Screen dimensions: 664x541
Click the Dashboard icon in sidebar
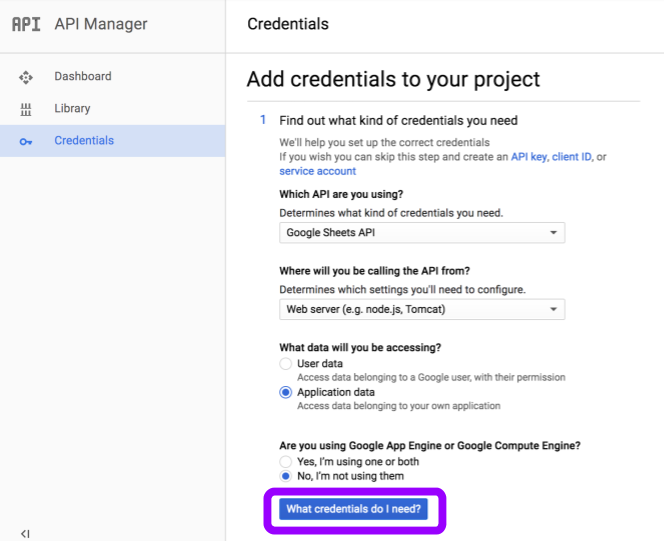click(x=26, y=77)
